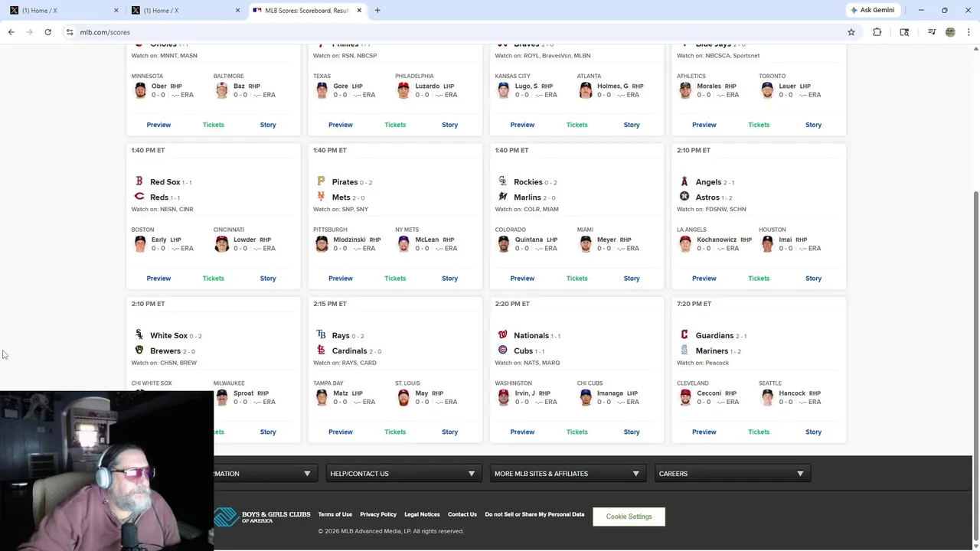Go back to the previous page
Image resolution: width=980 pixels, height=551 pixels.
point(11,32)
